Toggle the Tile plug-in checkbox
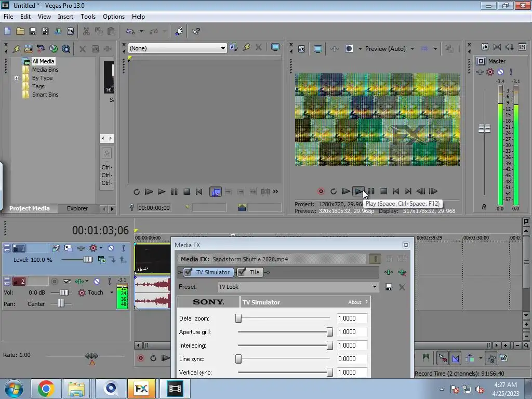The image size is (532, 399). [242, 272]
